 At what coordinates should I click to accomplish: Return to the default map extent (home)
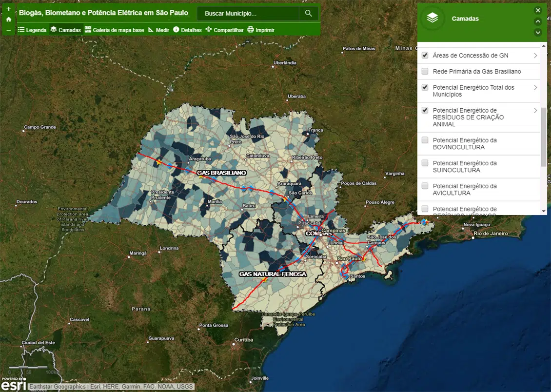click(x=9, y=20)
